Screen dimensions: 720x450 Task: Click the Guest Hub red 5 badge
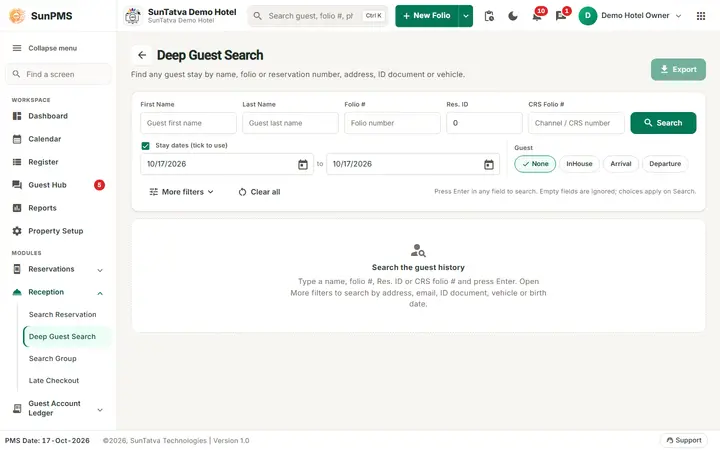point(99,185)
